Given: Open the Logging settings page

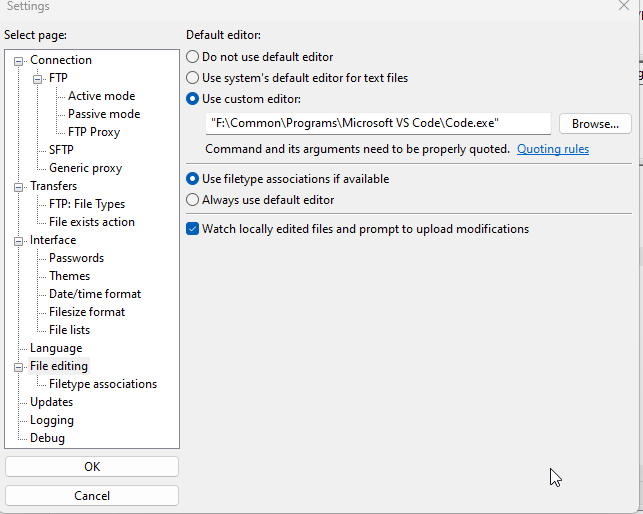Looking at the screenshot, I should pos(52,420).
